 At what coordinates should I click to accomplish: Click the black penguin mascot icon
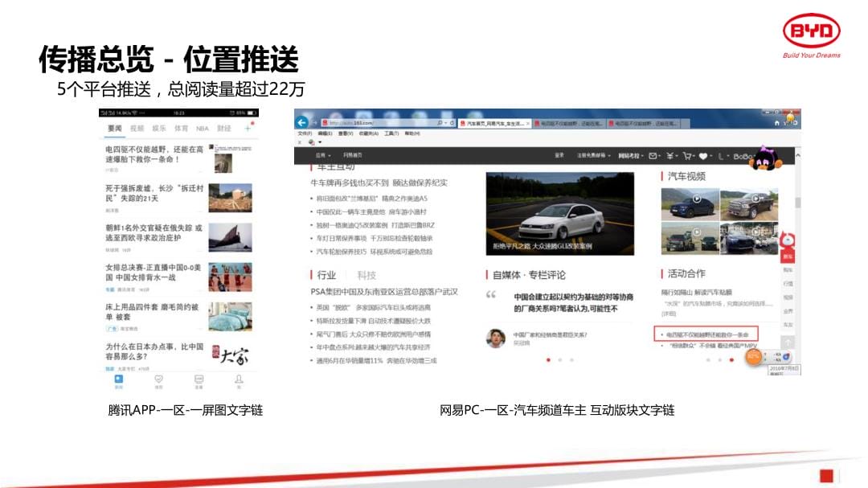coord(767,158)
